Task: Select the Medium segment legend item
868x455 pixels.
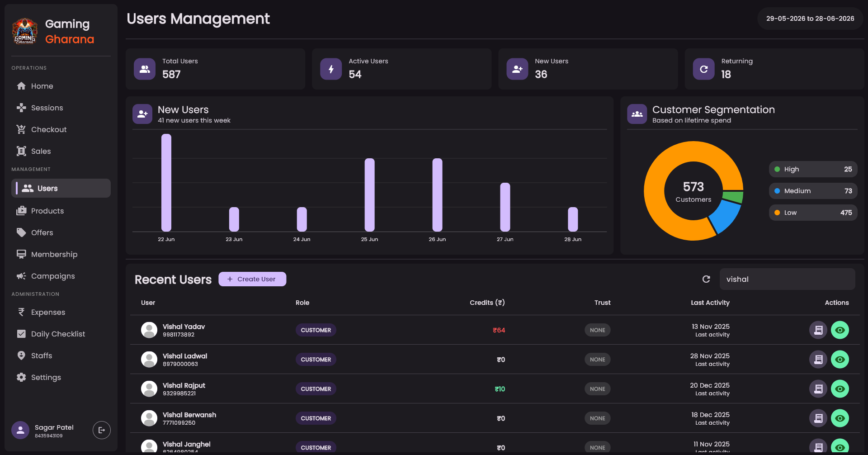Action: 813,191
